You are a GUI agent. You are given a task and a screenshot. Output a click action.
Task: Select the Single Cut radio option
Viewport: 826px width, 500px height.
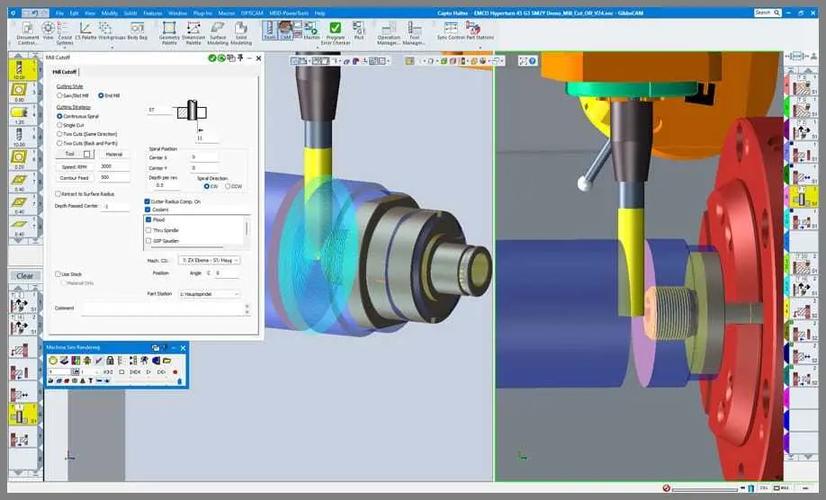tap(60, 125)
